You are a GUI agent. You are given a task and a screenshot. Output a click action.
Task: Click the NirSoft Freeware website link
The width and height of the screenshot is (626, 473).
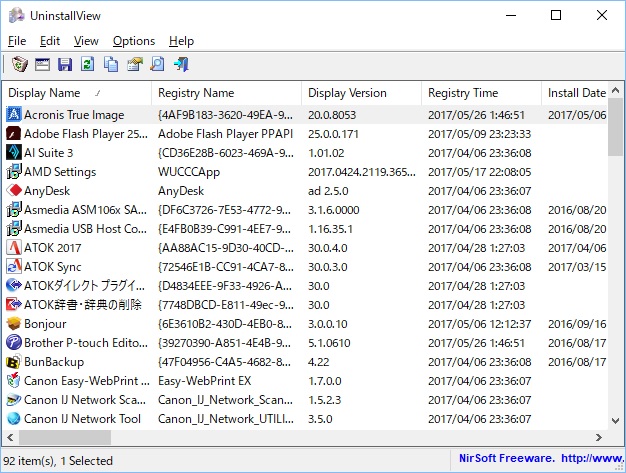coord(536,461)
